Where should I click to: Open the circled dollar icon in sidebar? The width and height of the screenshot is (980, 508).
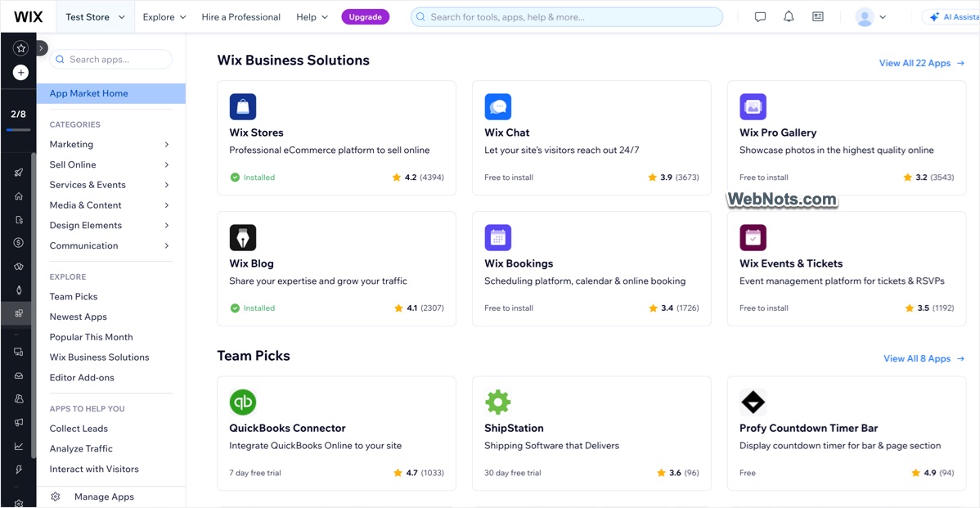point(19,242)
